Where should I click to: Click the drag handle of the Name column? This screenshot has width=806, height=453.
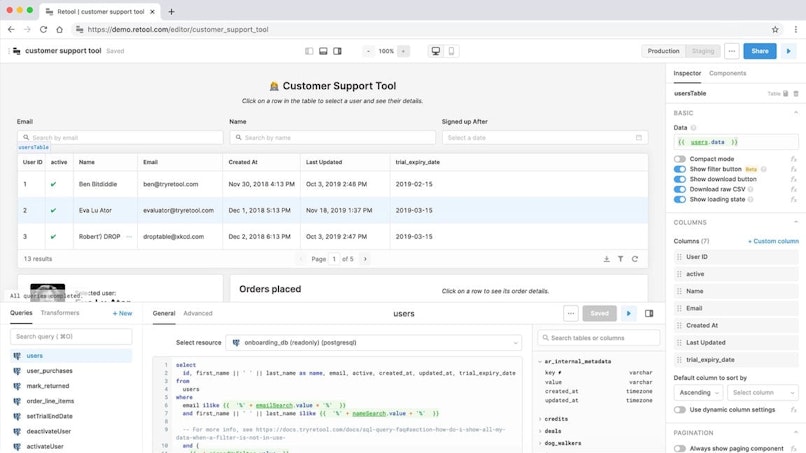[x=679, y=291]
